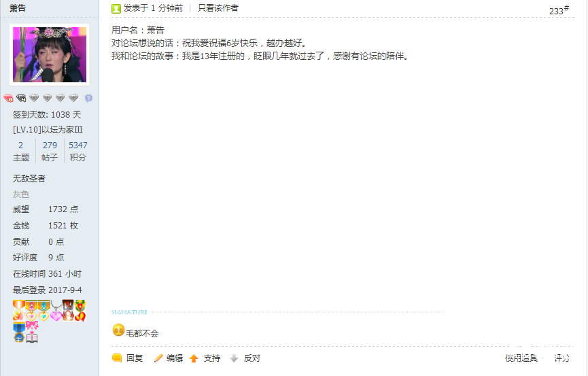Click the 回复 reply button
This screenshot has width=588, height=376.
pos(135,358)
